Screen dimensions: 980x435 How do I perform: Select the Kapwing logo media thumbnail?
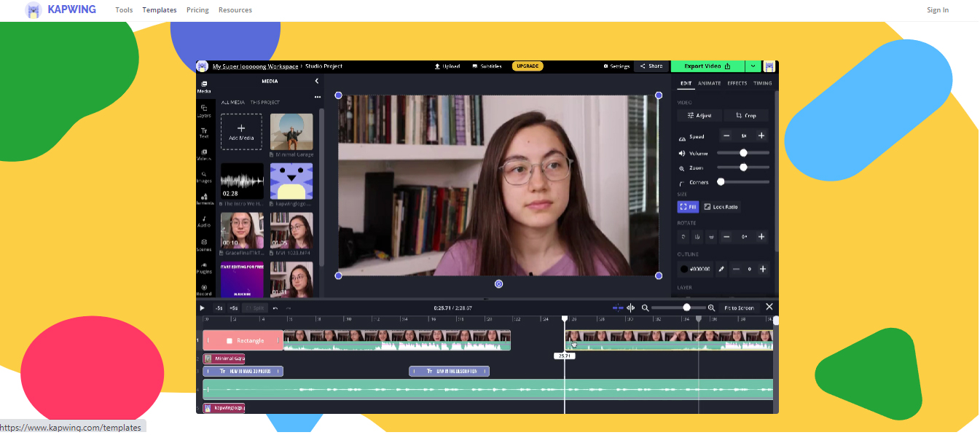[x=291, y=181]
